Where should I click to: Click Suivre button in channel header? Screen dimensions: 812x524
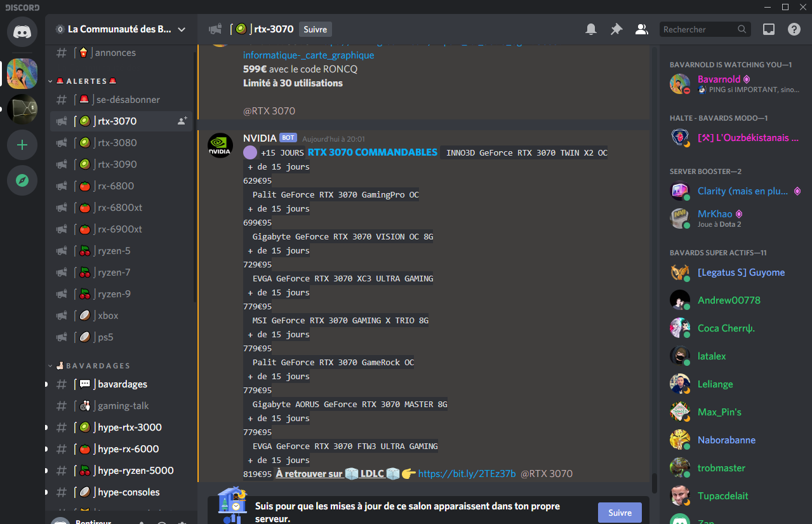pyautogui.click(x=316, y=29)
